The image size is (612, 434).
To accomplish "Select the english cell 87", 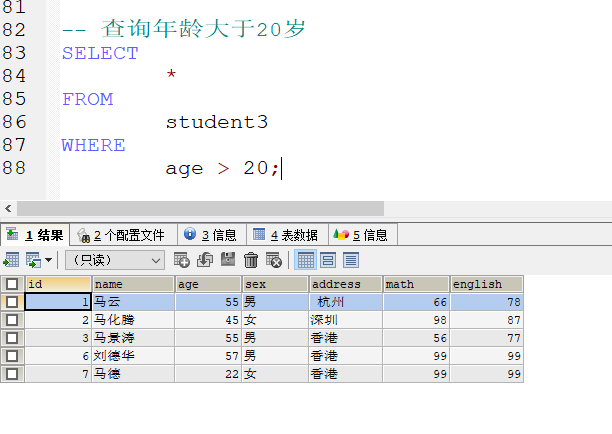I will [487, 320].
